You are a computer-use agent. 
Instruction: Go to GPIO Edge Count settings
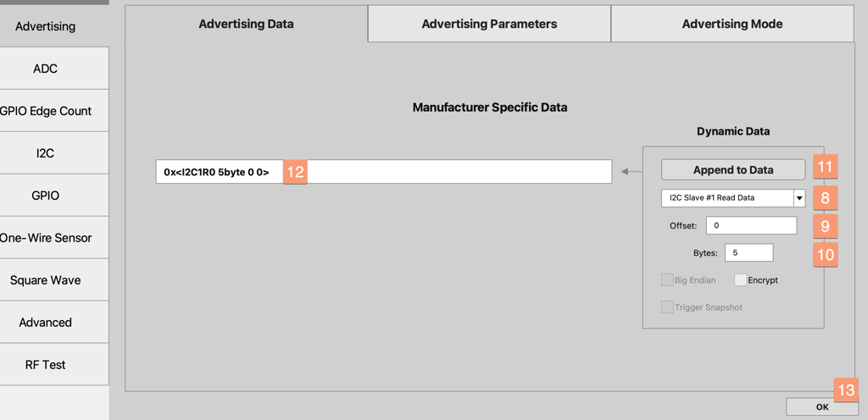click(x=46, y=111)
